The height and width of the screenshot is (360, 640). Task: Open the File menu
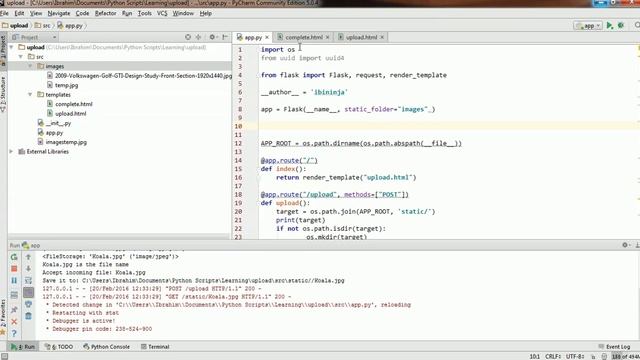4,13
